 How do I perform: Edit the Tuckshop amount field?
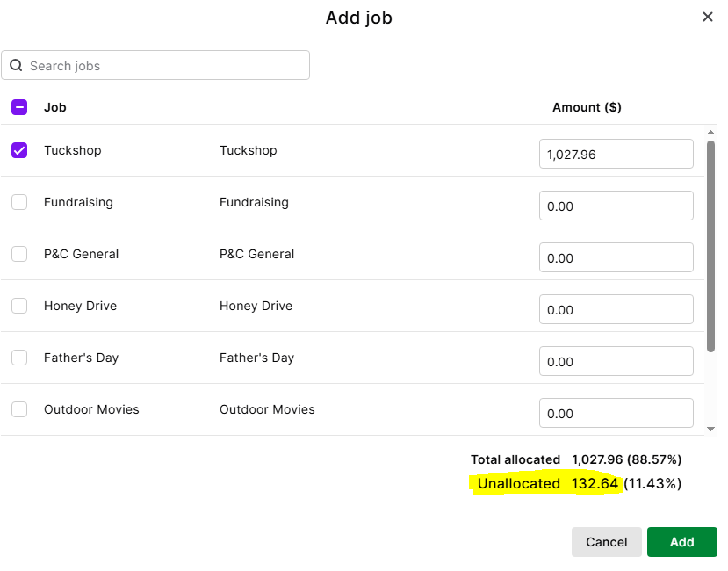tap(616, 155)
